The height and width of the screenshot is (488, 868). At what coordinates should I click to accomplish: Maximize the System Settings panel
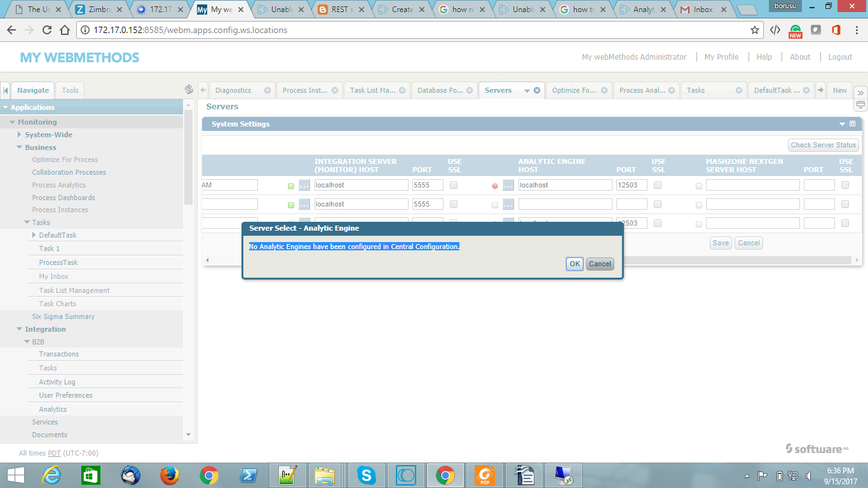(853, 124)
